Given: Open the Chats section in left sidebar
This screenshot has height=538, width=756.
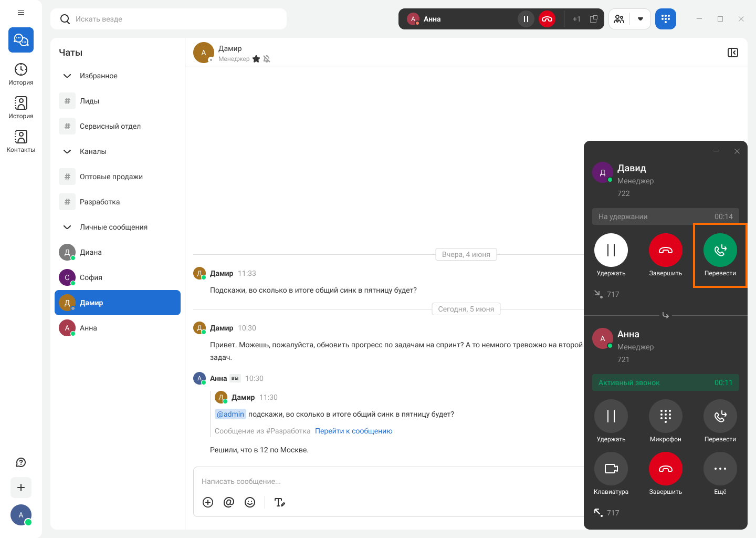Looking at the screenshot, I should 21,40.
